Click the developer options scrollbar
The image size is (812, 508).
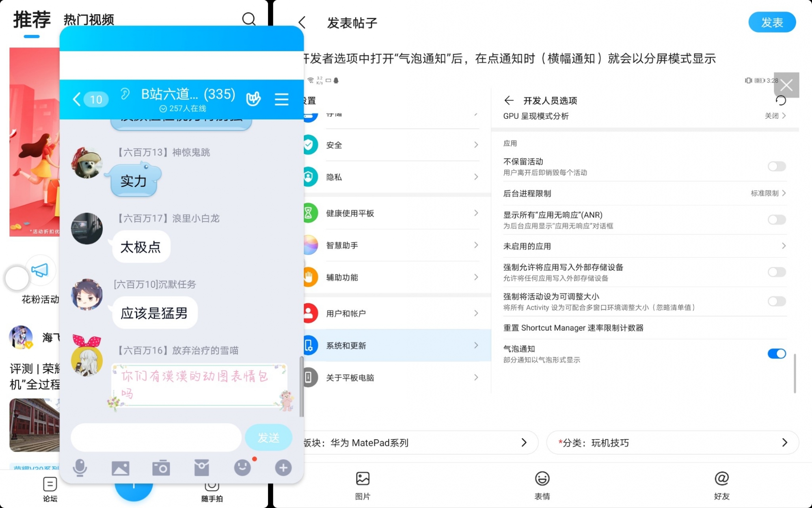(x=795, y=373)
